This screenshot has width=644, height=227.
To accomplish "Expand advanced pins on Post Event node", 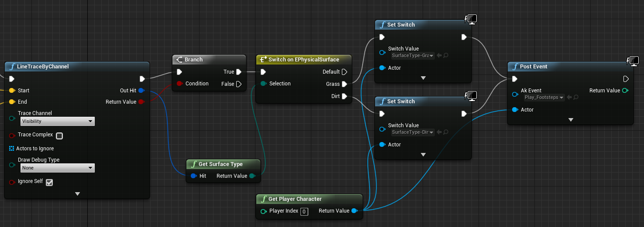I will coord(571,120).
